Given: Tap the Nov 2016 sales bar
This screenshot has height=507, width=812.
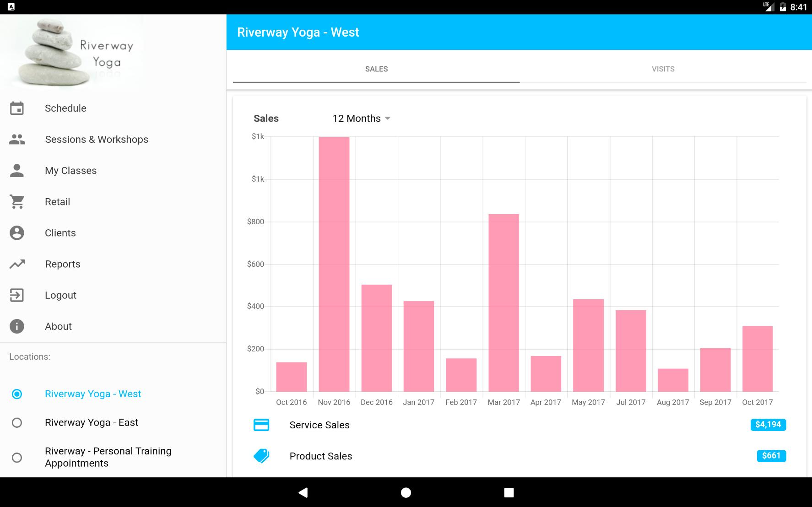Looking at the screenshot, I should 334,264.
